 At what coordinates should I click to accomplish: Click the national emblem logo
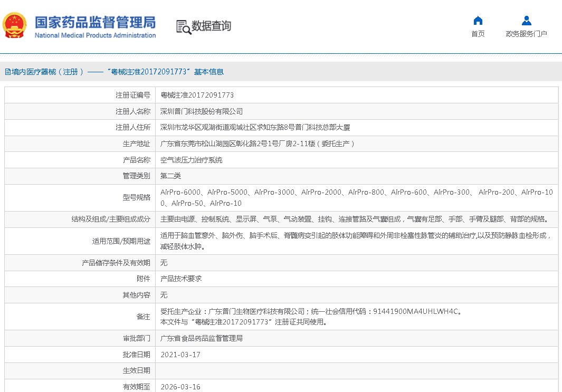[x=15, y=26]
